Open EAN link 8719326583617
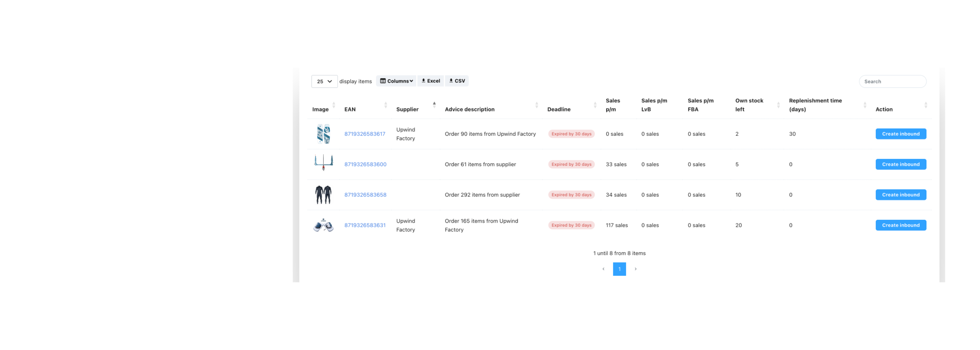This screenshot has height=350, width=980. click(x=364, y=134)
